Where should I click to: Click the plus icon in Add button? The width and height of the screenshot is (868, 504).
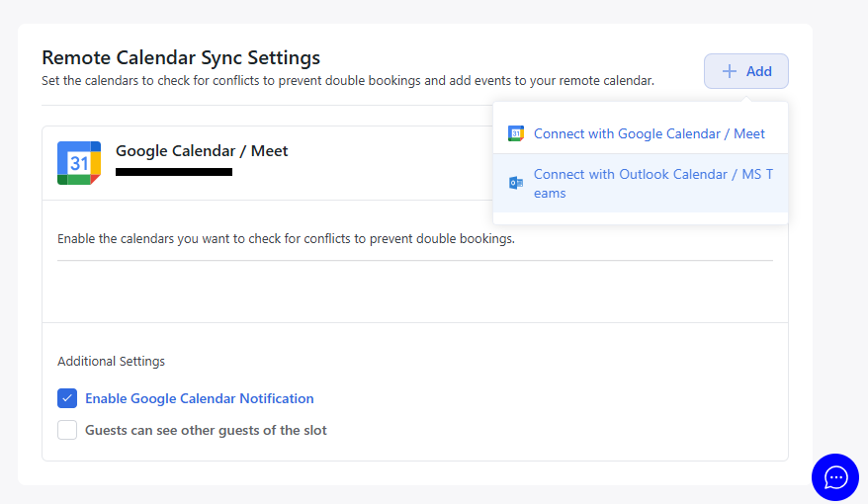coord(730,71)
